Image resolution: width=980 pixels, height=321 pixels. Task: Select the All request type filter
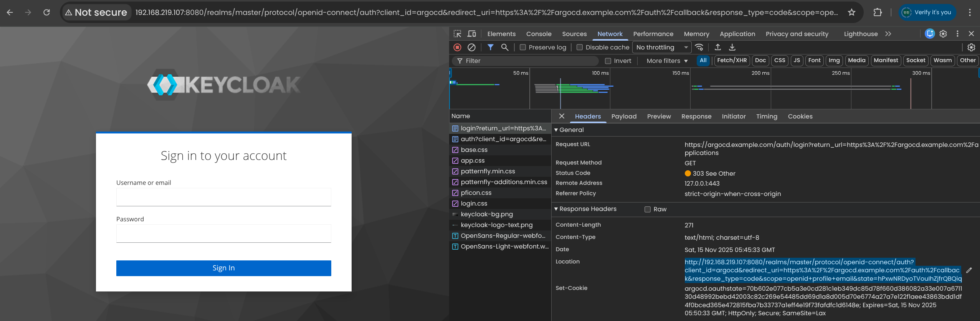pos(703,60)
